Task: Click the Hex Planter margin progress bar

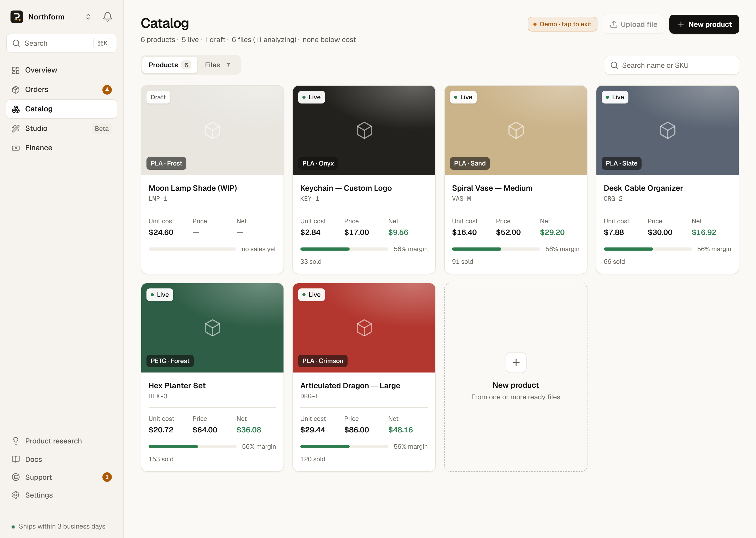Action: point(192,447)
